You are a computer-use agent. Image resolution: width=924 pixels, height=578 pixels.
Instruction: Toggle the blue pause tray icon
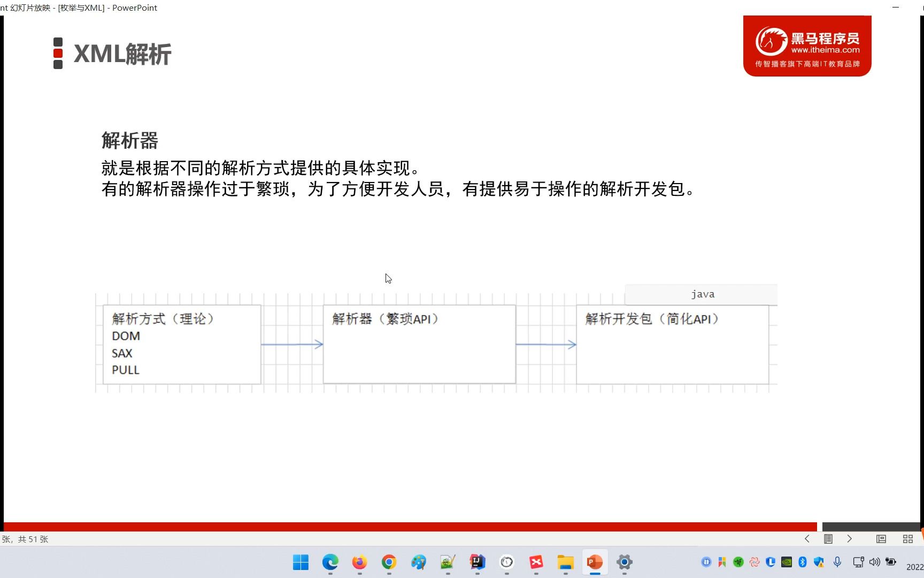click(x=707, y=562)
